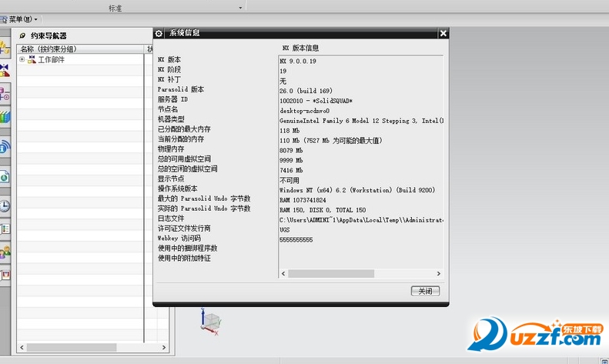
Task: Click left arrow of the info list scrollbar
Action: [283, 274]
